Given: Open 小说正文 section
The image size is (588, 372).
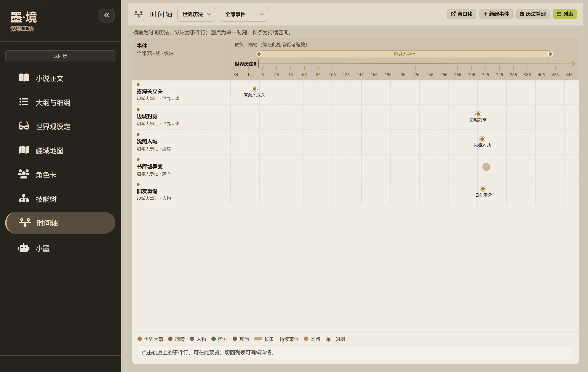Looking at the screenshot, I should tap(60, 78).
